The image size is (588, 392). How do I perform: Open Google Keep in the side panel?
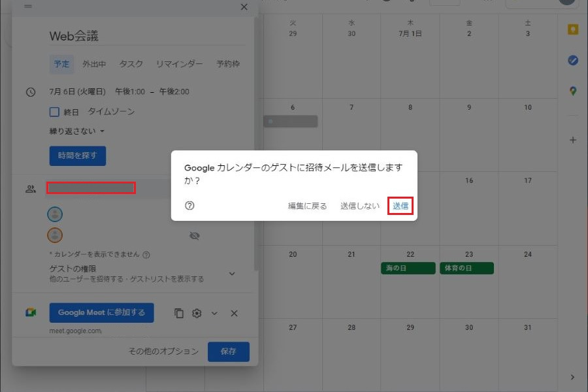click(x=573, y=30)
